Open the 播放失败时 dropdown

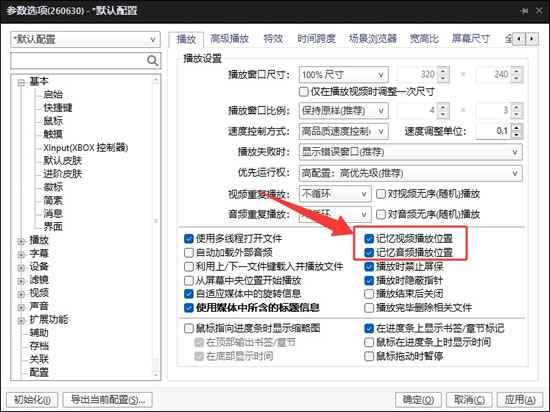(x=410, y=152)
